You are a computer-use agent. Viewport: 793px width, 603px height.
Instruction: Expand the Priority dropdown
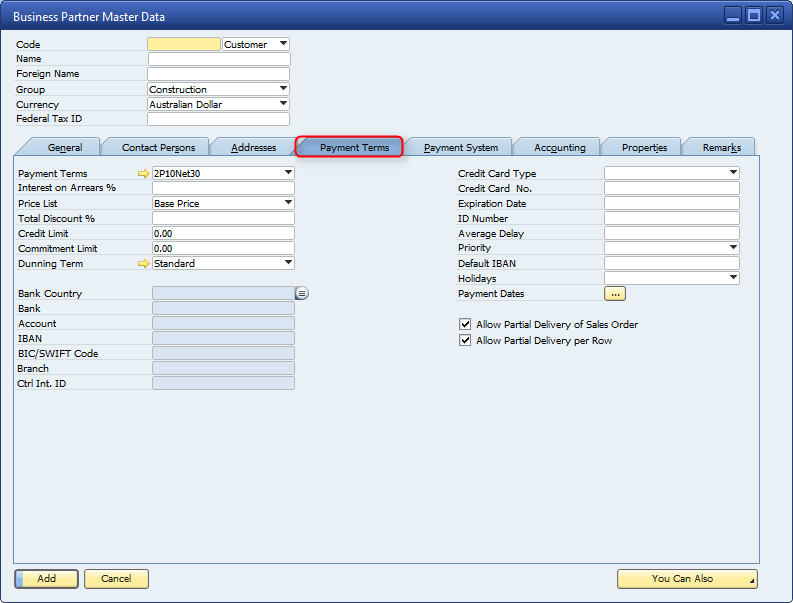click(x=672, y=248)
